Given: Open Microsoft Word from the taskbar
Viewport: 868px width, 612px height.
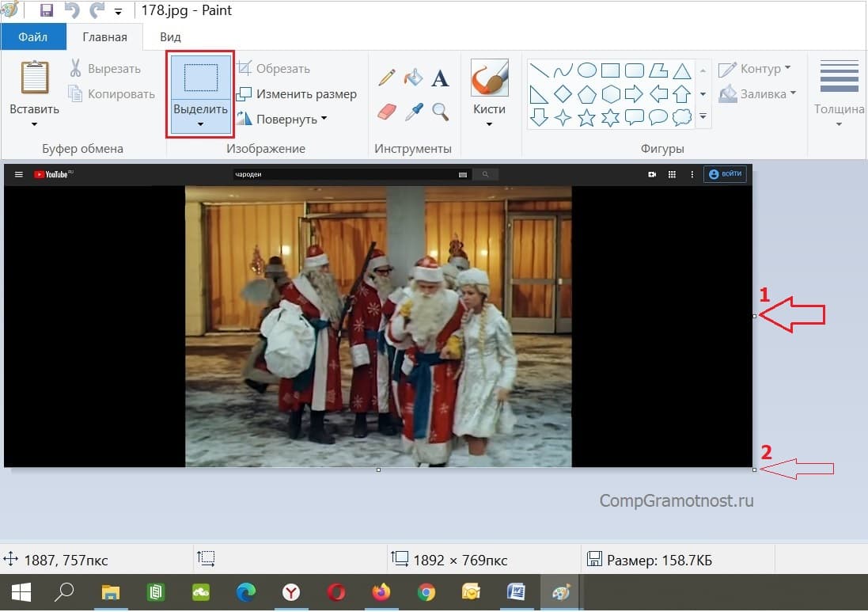Looking at the screenshot, I should (516, 593).
